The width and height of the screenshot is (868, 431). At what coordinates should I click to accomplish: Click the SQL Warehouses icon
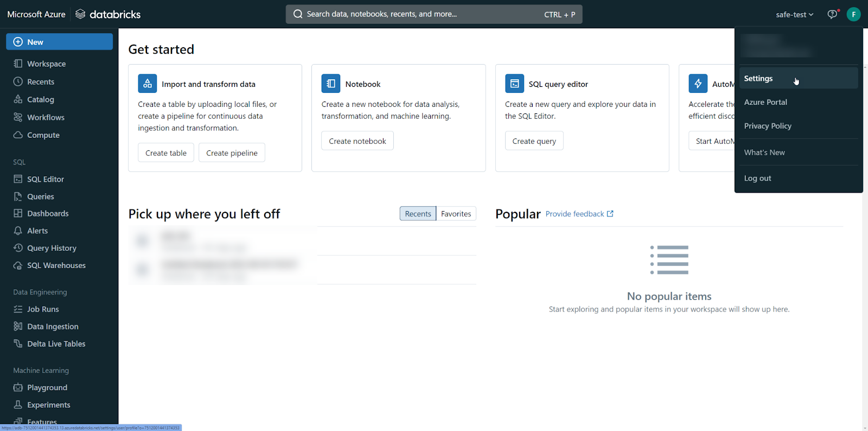pyautogui.click(x=18, y=265)
